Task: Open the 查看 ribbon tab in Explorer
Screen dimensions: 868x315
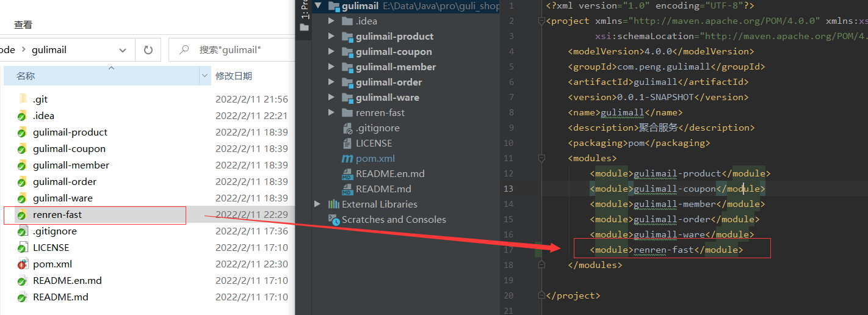Action: click(23, 25)
